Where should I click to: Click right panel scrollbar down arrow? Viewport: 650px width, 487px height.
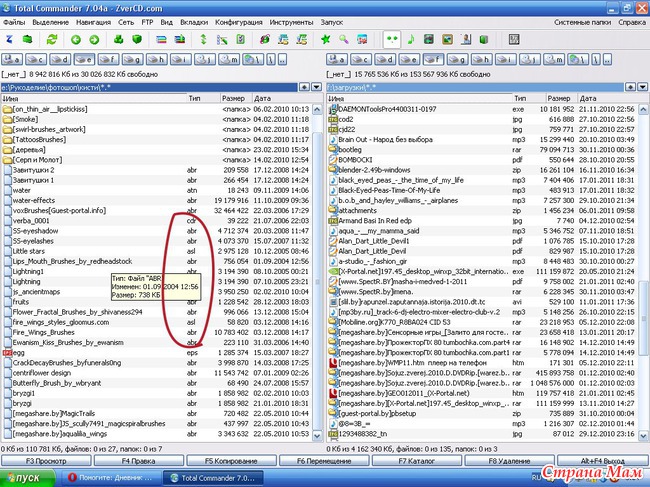[x=643, y=436]
